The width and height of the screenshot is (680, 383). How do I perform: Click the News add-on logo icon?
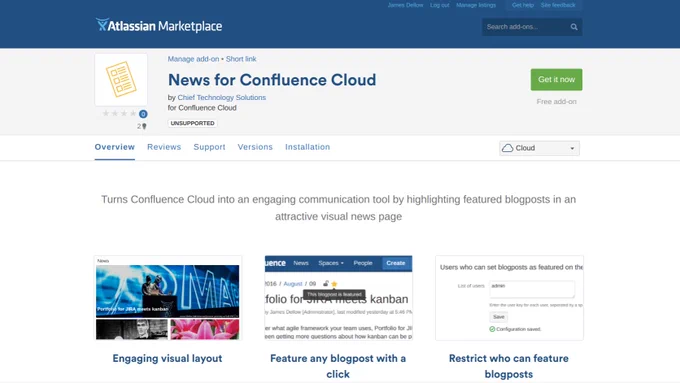121,79
